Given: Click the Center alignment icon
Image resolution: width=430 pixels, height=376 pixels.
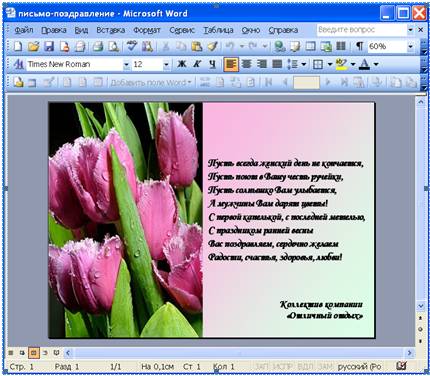Looking at the screenshot, I should coord(246,64).
